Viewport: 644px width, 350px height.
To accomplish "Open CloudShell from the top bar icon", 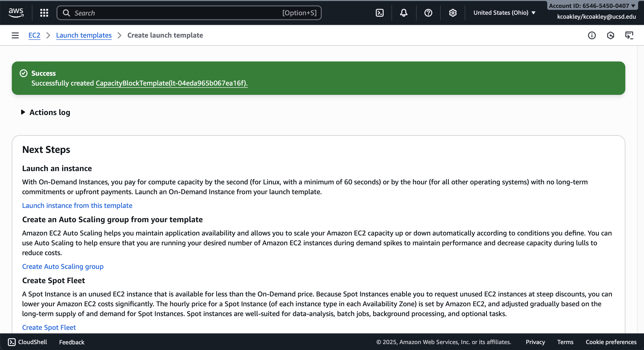I will (x=379, y=13).
